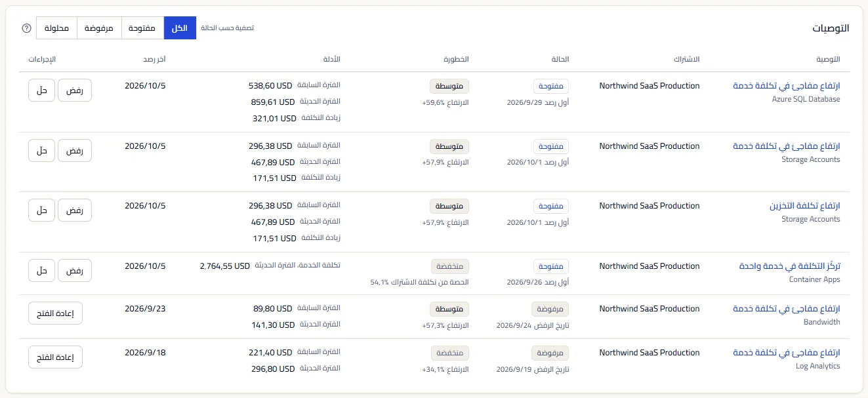The image size is (868, 398).
Task: Click the متوسطة severity badge on Bandwidth row
Action: click(449, 309)
